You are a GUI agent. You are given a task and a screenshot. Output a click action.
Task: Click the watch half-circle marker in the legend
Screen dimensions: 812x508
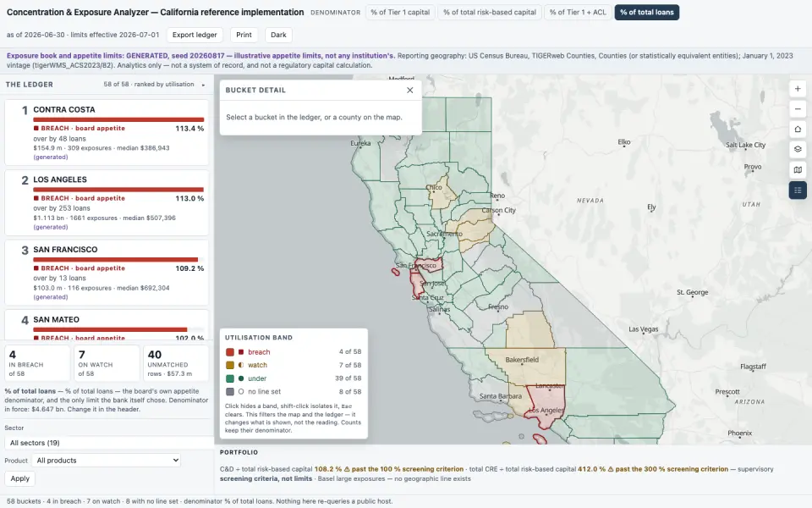pyautogui.click(x=241, y=365)
